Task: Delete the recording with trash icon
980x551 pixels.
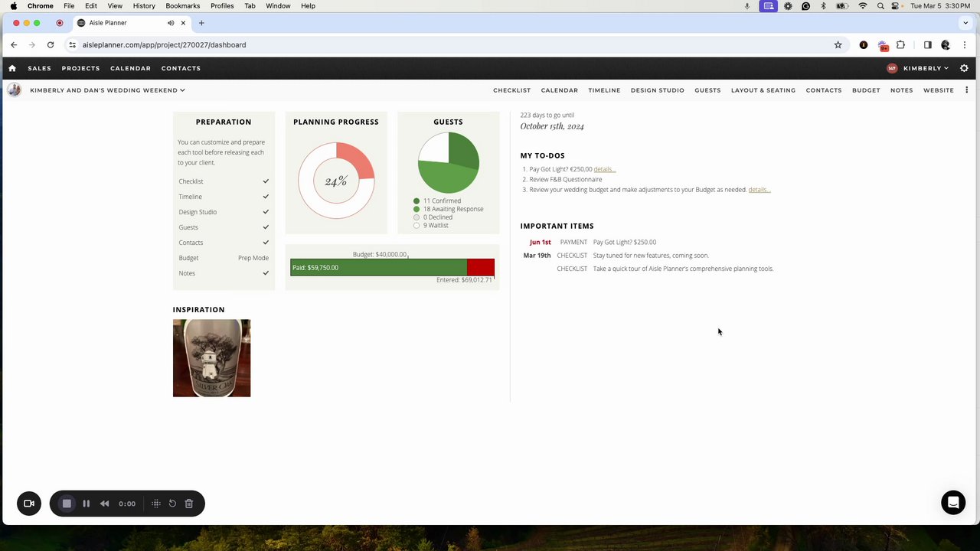Action: pos(189,504)
